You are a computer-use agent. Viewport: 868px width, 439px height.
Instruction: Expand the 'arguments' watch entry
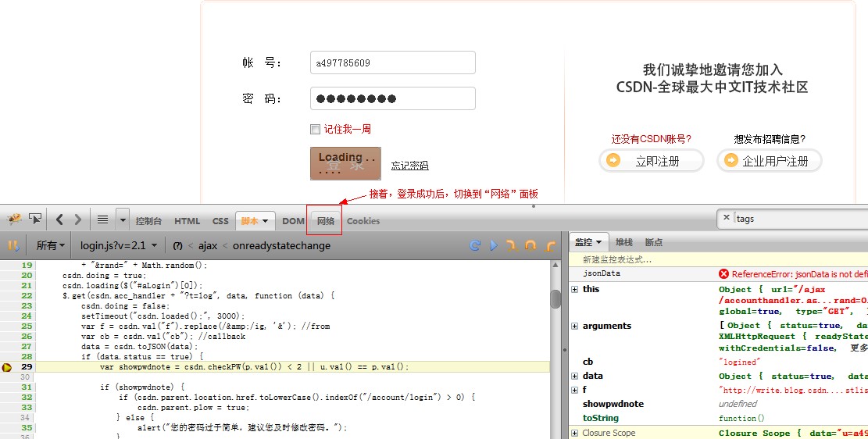574,326
